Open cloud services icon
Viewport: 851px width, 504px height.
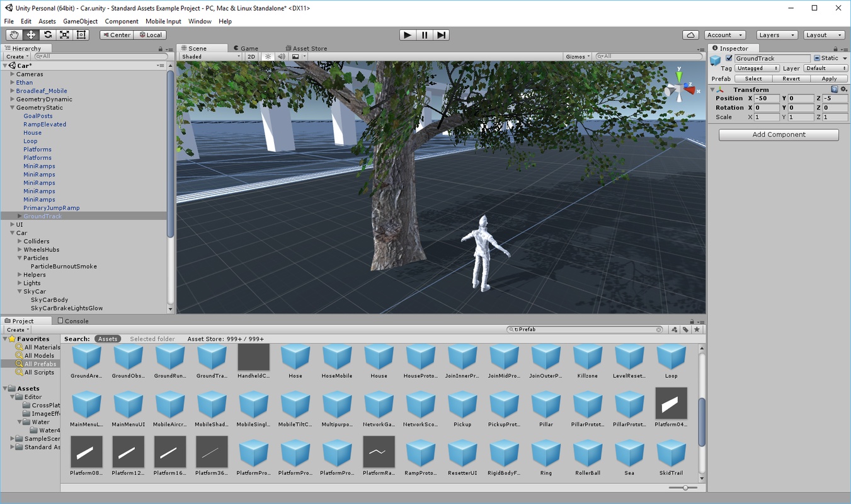(x=690, y=35)
